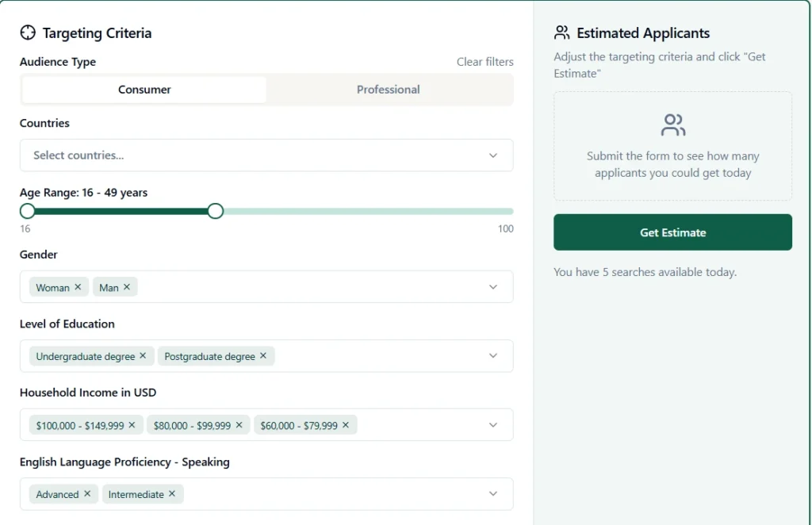The height and width of the screenshot is (525, 812).
Task: Open the Countries selection dropdown
Action: (x=492, y=155)
